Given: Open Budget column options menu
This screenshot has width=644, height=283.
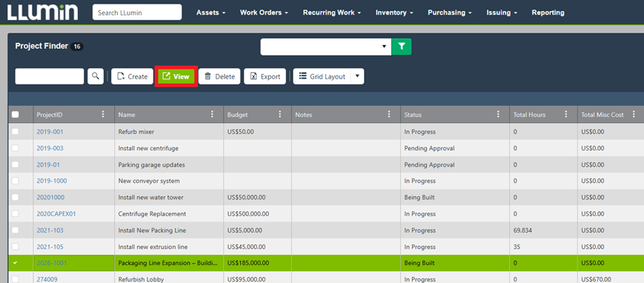Looking at the screenshot, I should pos(280,115).
